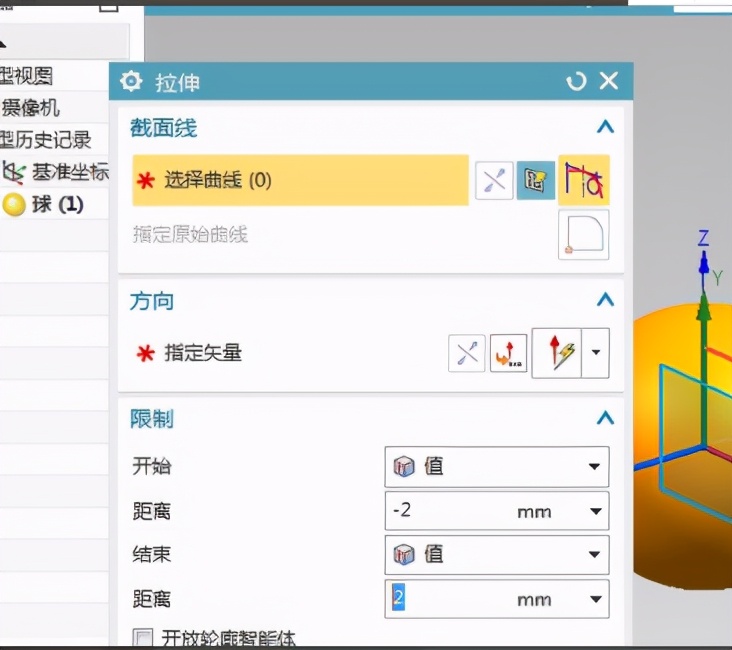
Task: Select 型视图 in the navigator tree
Action: click(26, 76)
